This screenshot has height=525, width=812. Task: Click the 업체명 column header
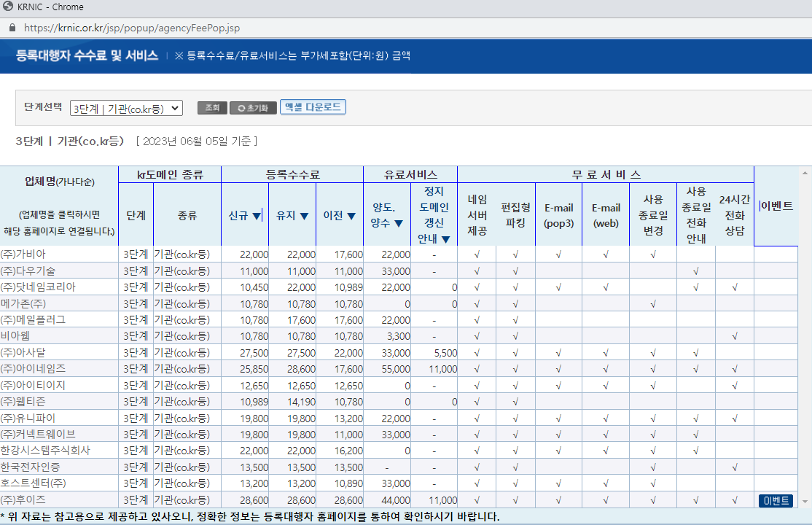pyautogui.click(x=59, y=206)
